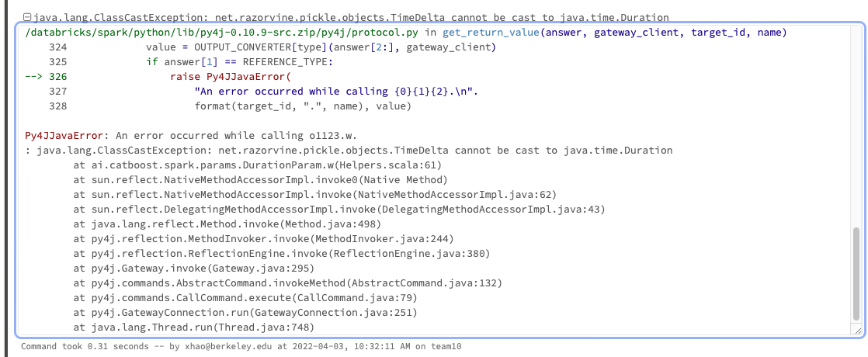Viewport: 868px width, 357px height.
Task: Click the Method.invoke(Method.java:498) stack frame
Action: click(227, 224)
